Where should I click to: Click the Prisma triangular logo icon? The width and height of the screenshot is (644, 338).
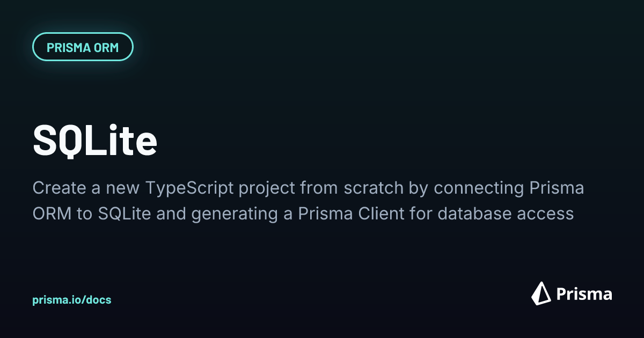pos(541,293)
